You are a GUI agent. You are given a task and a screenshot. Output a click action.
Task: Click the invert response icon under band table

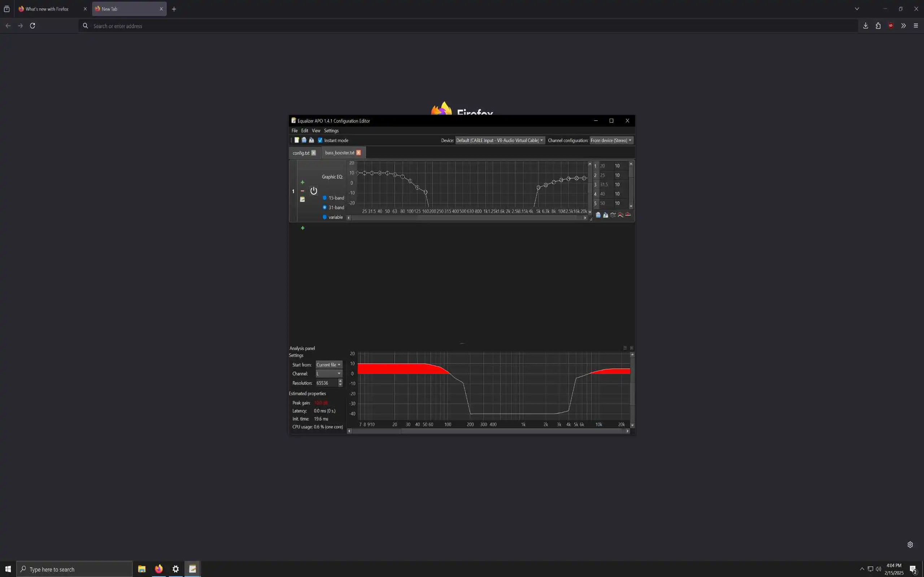[x=613, y=215]
